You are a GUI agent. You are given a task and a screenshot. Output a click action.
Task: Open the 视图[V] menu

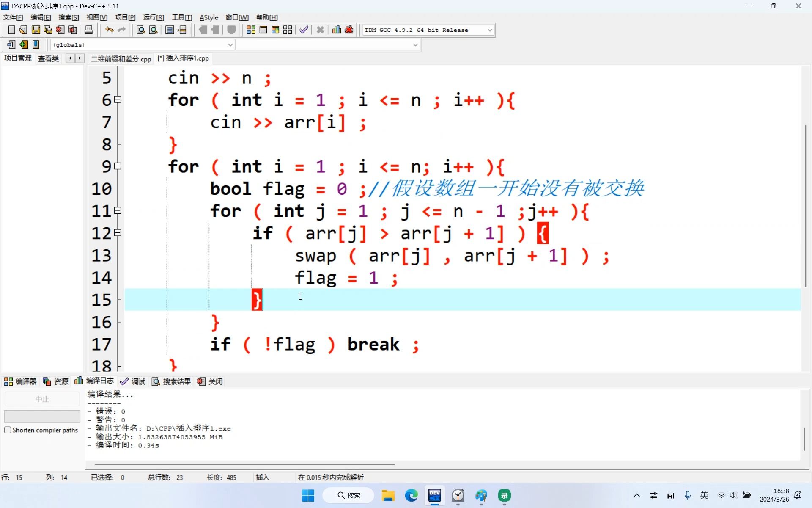(97, 17)
